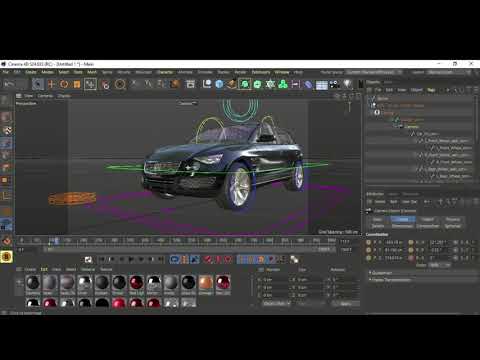Viewport: 480px width, 360px height.
Task: Click Go to End of animation
Action: point(161,259)
